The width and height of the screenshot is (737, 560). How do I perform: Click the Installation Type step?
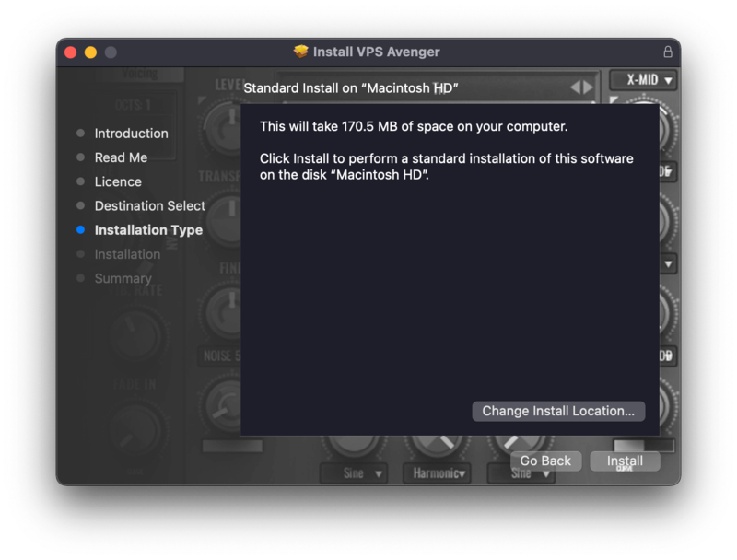[x=148, y=230]
